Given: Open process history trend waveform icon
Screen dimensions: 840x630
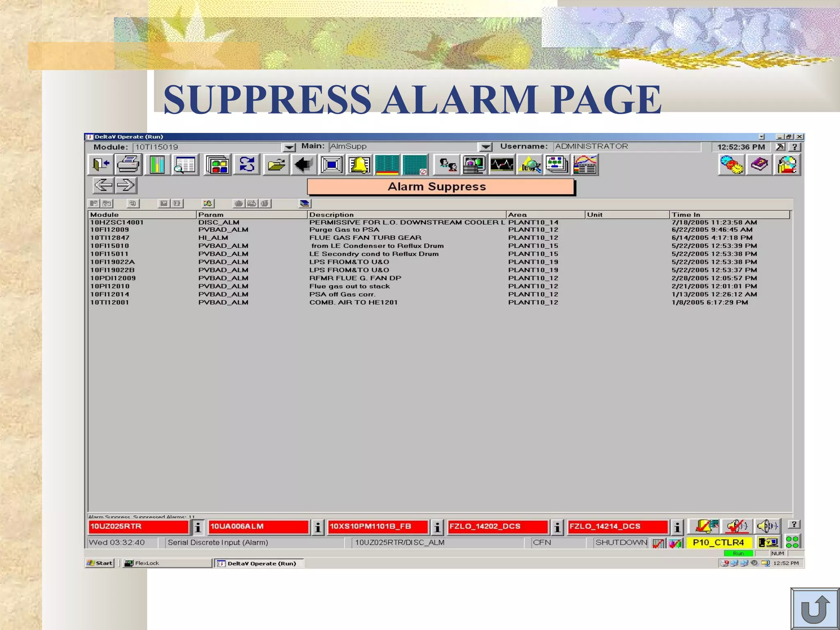Looking at the screenshot, I should [502, 165].
